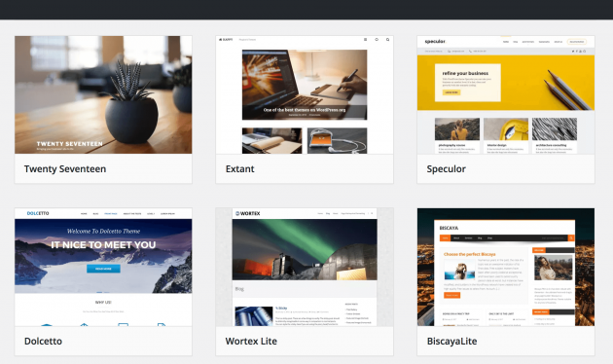Screen dimensions: 613x364
Task: Select the BiscayaLite theme name
Action: pyautogui.click(x=451, y=341)
